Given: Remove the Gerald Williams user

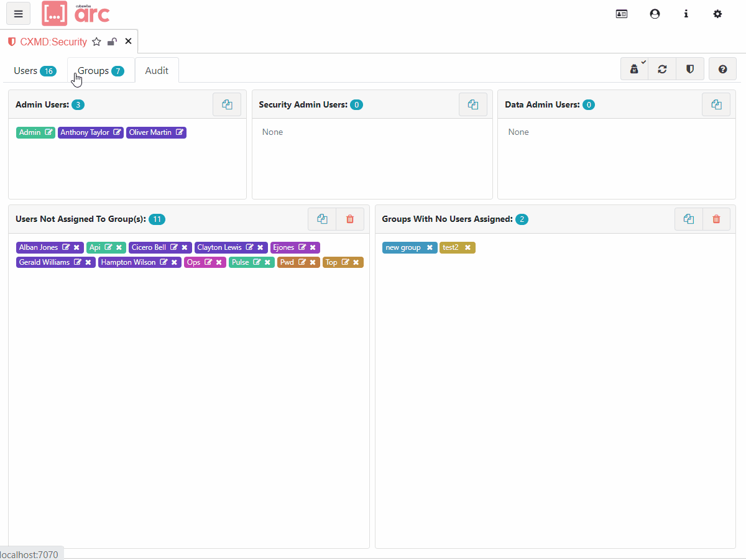Looking at the screenshot, I should (x=88, y=262).
